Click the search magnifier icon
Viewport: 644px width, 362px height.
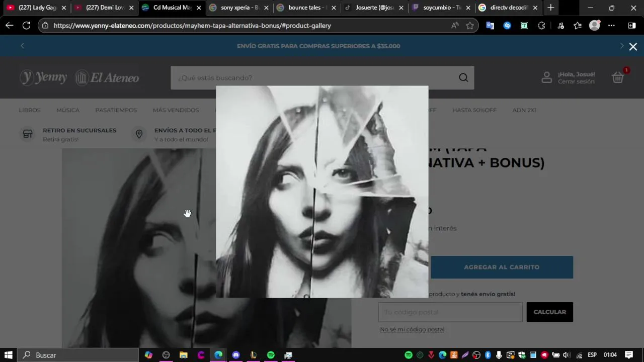click(x=463, y=77)
